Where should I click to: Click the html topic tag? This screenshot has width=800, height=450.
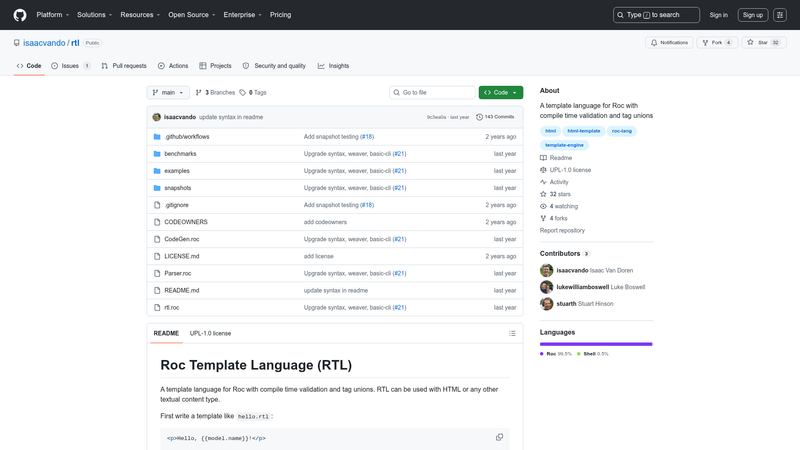[551, 131]
